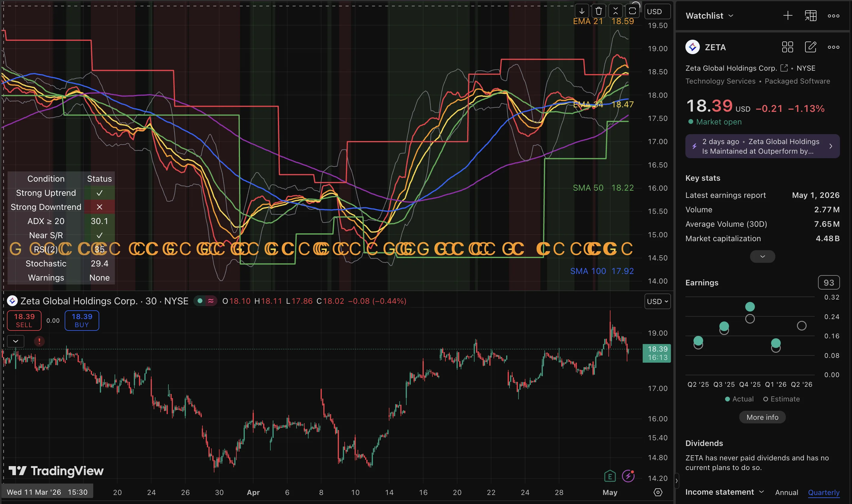The height and width of the screenshot is (504, 852).
Task: Click the delayed-data wave indicator in the legend
Action: tap(211, 301)
